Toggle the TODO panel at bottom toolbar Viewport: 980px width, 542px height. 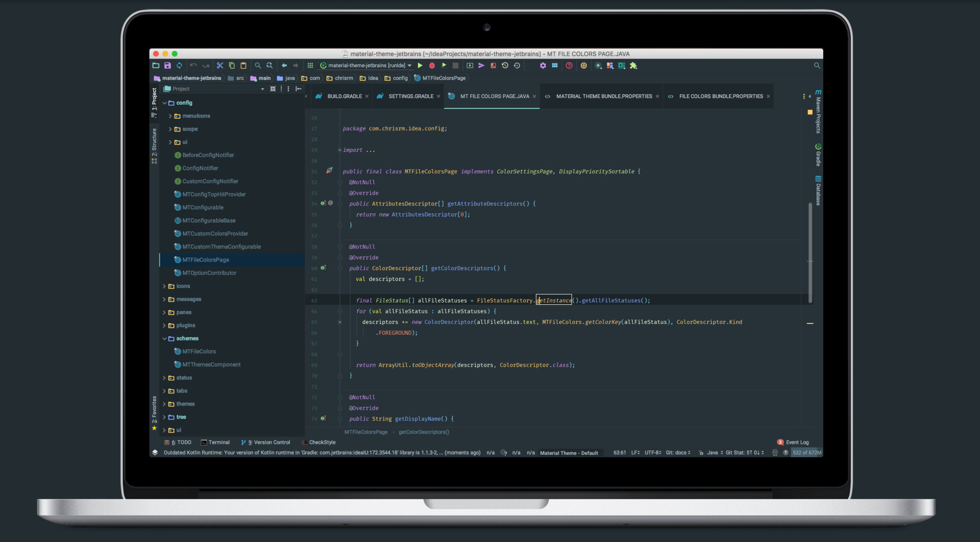[x=181, y=442]
